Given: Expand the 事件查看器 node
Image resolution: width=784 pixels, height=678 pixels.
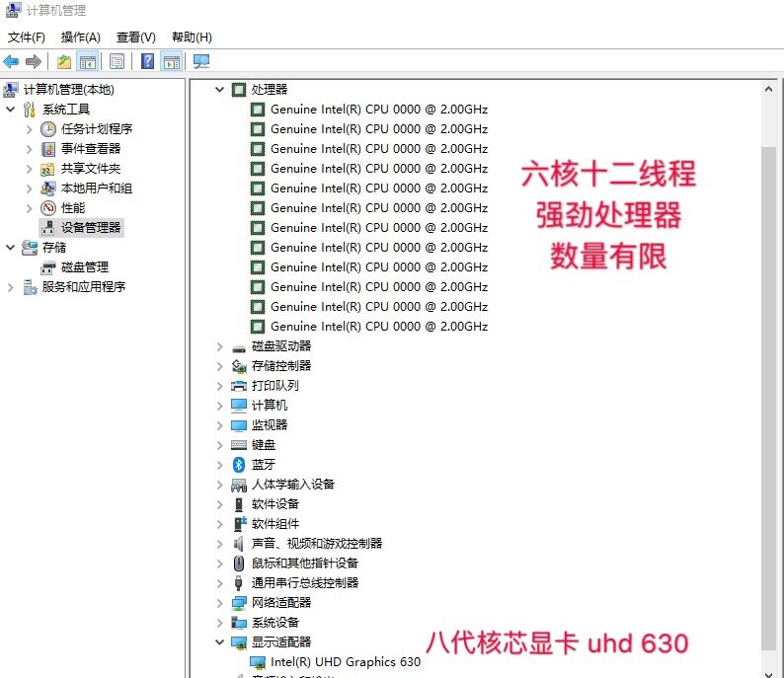Looking at the screenshot, I should tap(29, 149).
